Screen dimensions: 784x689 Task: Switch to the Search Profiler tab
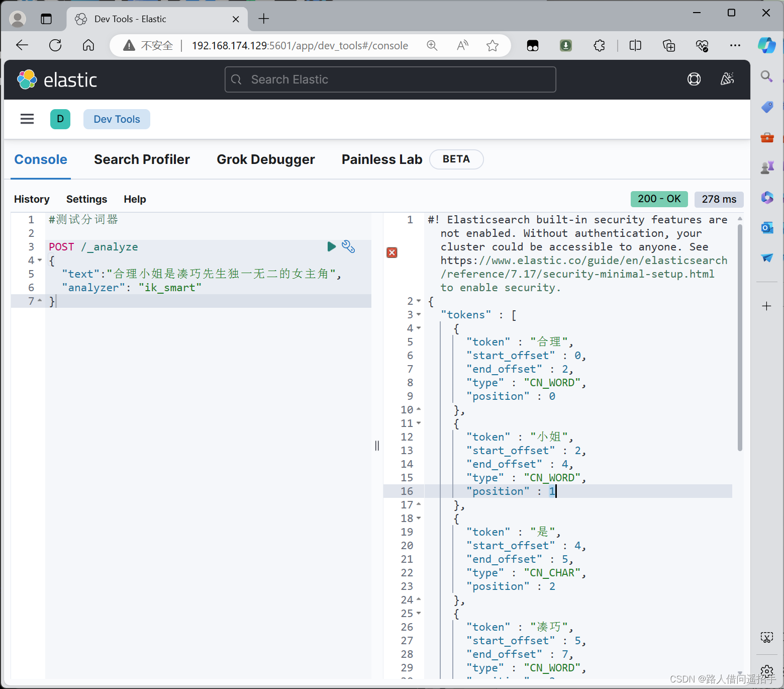click(142, 159)
